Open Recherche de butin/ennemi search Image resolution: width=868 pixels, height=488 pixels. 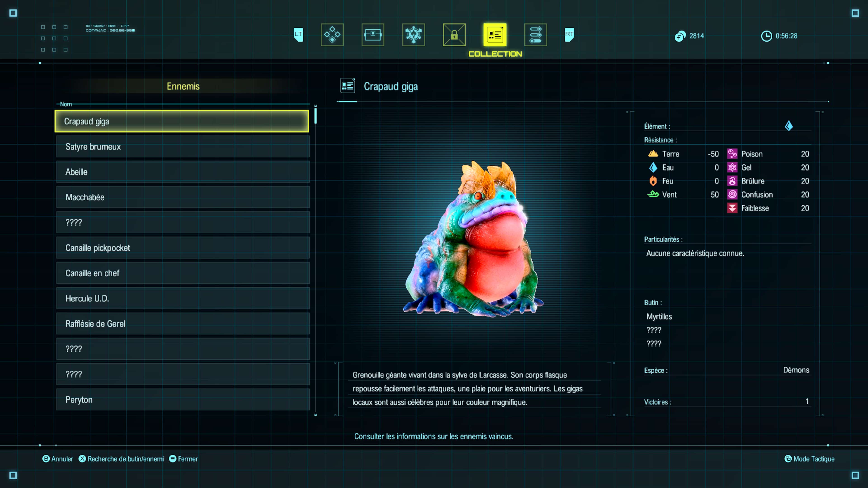[x=121, y=459]
